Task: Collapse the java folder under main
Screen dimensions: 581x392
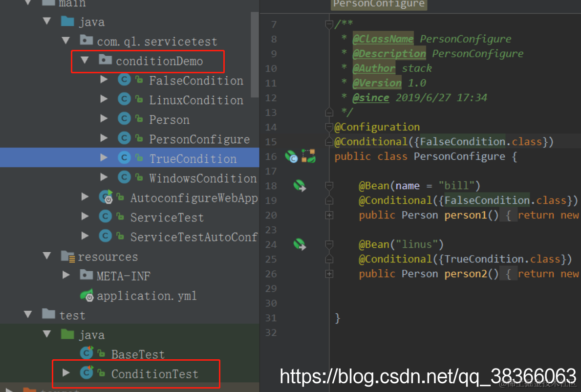Action: point(47,21)
